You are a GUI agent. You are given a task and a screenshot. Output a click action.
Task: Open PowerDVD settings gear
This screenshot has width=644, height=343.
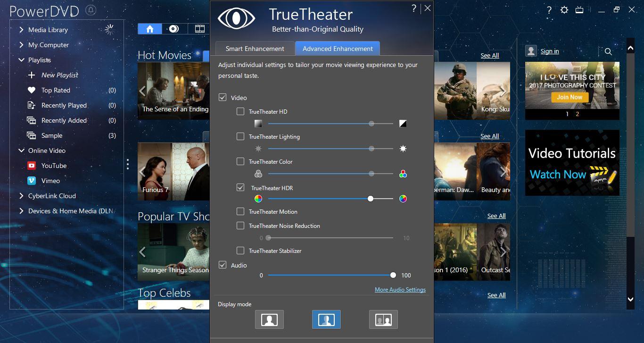(564, 10)
